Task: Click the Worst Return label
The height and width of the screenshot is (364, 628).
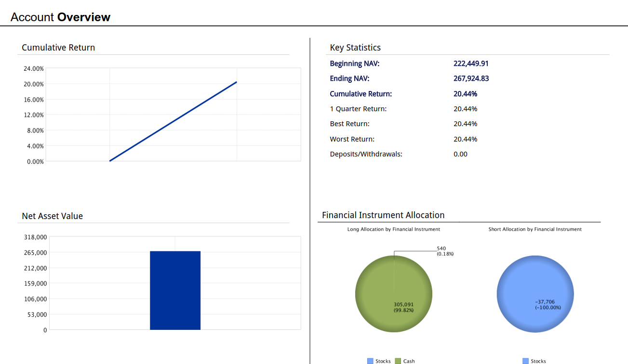Action: coord(352,139)
